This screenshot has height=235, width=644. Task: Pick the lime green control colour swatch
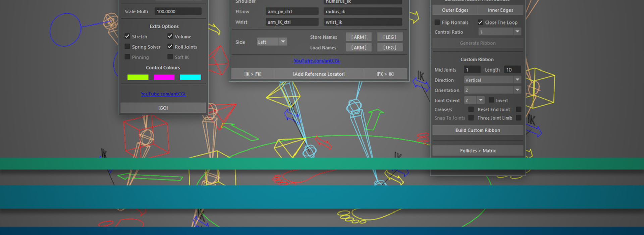click(138, 77)
